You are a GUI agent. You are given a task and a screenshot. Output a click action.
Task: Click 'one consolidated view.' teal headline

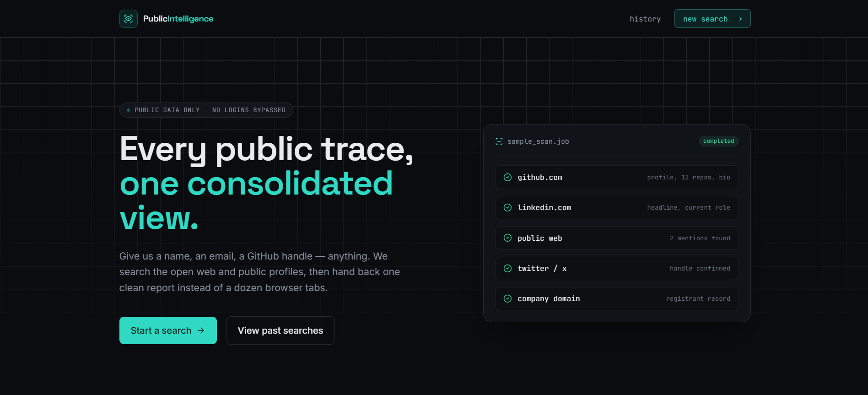tap(256, 200)
